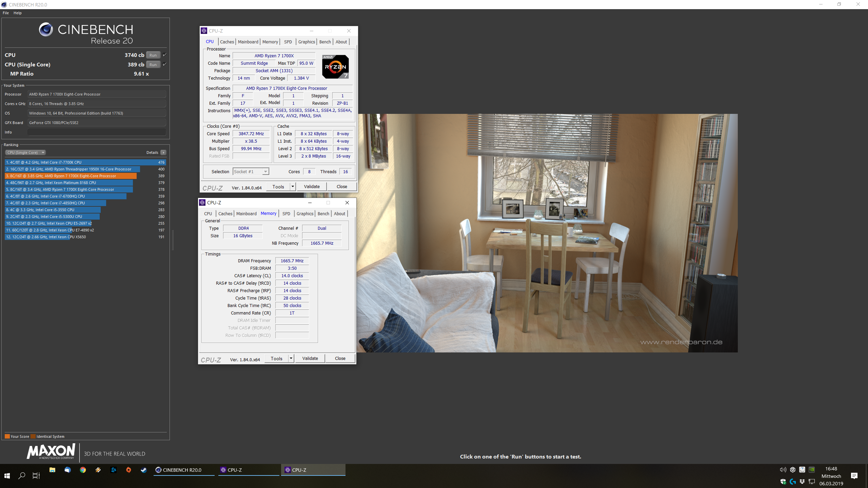Open About tab in lower CPU-Z
The height and width of the screenshot is (488, 868).
pyautogui.click(x=339, y=213)
